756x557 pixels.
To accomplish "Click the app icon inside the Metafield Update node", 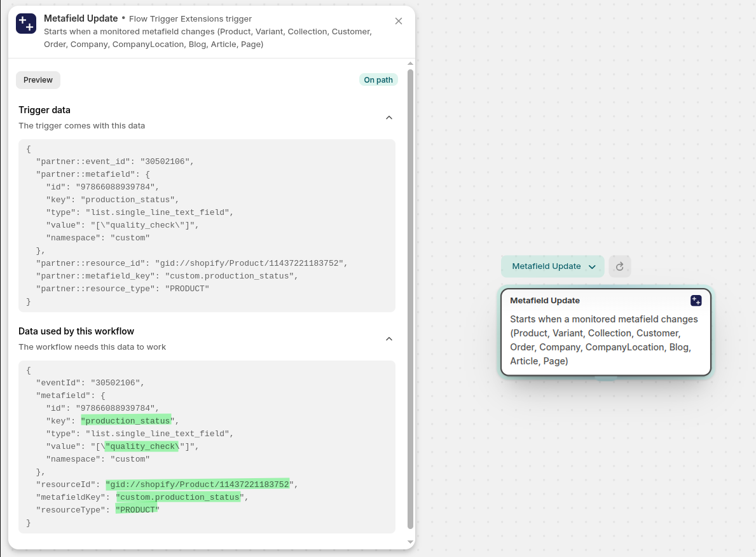I will coord(696,301).
